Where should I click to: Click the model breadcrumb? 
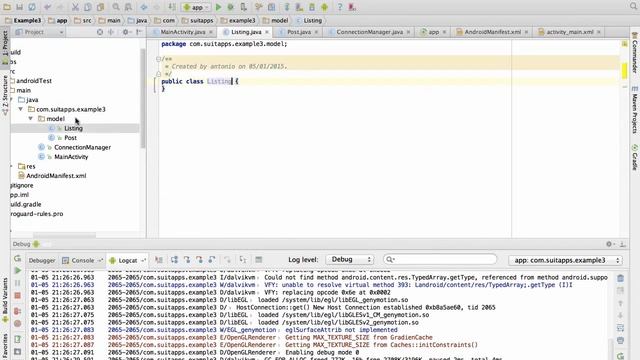[276, 20]
